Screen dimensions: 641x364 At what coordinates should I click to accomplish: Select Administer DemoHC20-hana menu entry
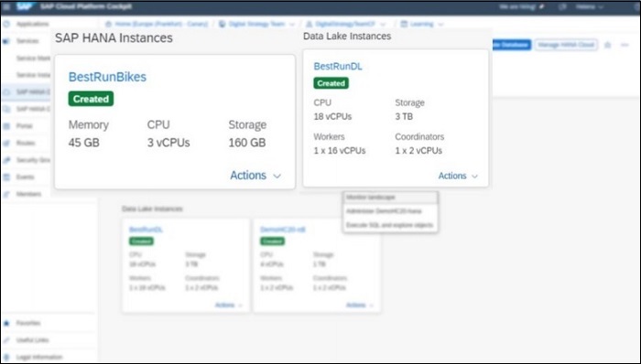coord(390,211)
